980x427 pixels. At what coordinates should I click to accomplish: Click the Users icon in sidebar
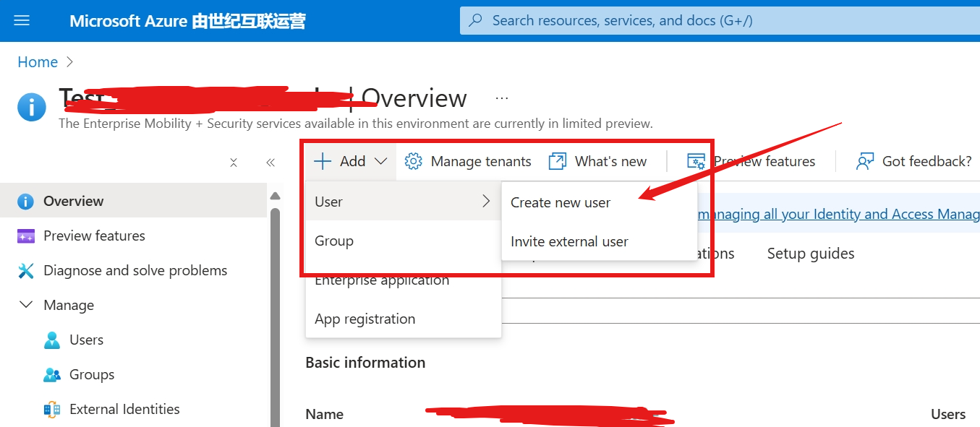click(x=52, y=340)
